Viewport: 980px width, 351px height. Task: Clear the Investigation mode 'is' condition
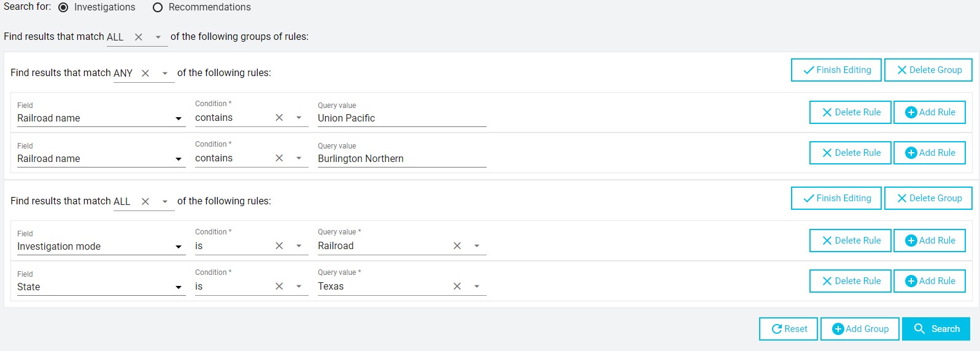tap(279, 246)
